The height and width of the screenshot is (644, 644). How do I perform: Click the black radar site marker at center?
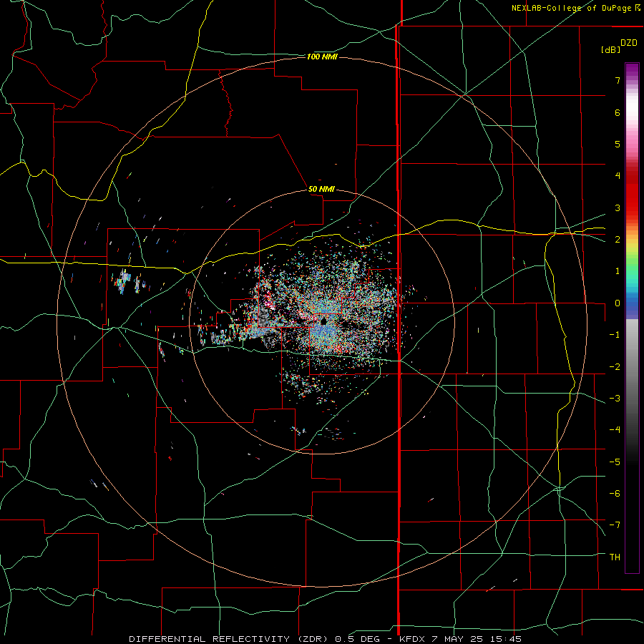click(323, 321)
